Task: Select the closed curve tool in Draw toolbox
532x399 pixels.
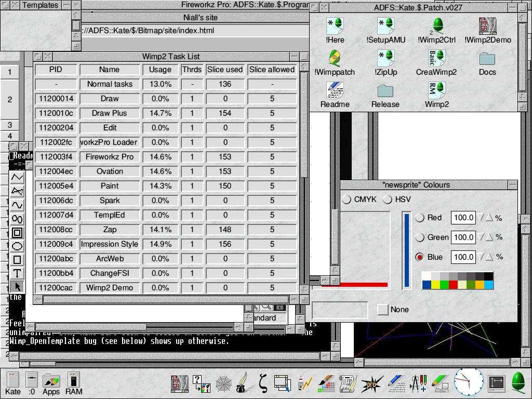Action: coord(17,219)
